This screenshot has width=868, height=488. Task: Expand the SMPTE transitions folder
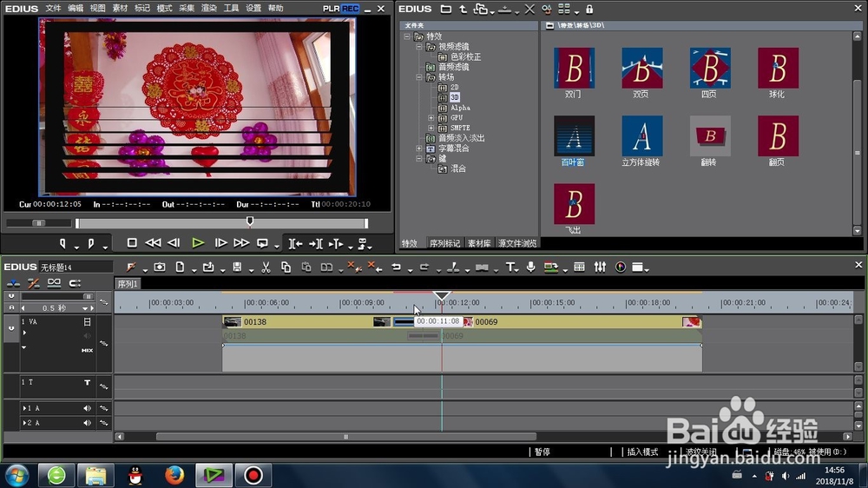point(431,128)
